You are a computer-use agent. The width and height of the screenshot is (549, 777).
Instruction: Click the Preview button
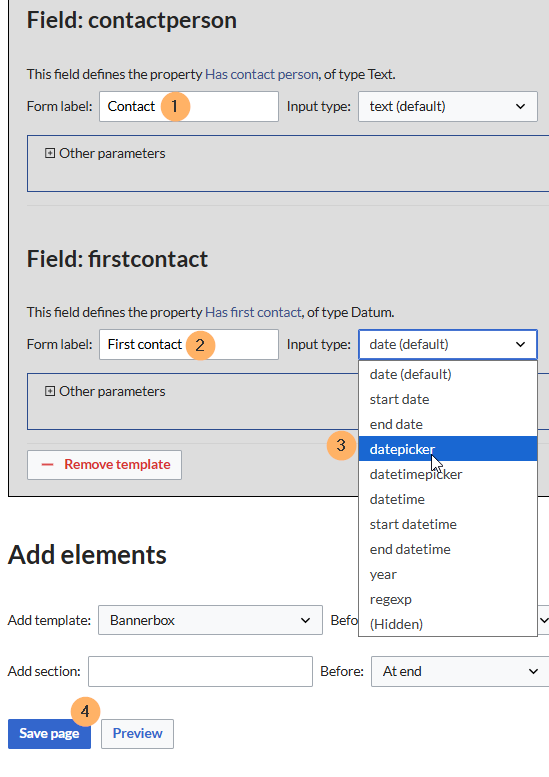click(x=137, y=734)
